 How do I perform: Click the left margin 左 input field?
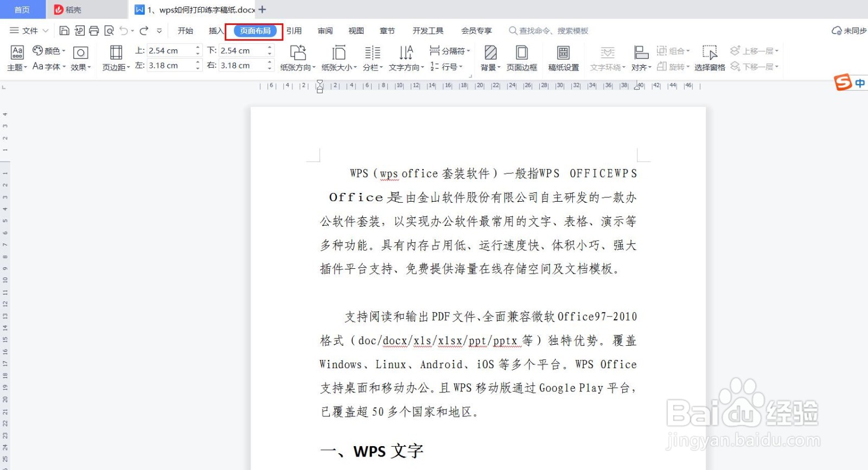[x=170, y=66]
